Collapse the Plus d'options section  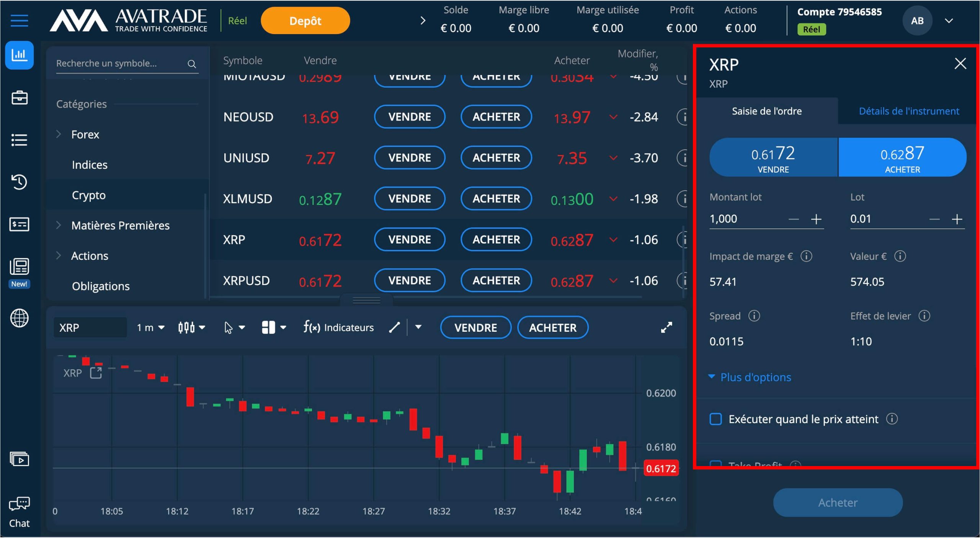coord(750,377)
